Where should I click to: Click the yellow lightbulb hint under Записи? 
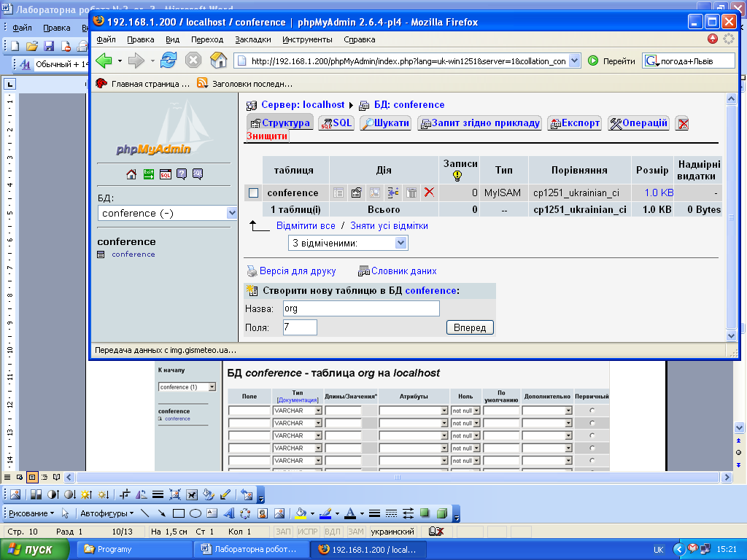(x=457, y=176)
